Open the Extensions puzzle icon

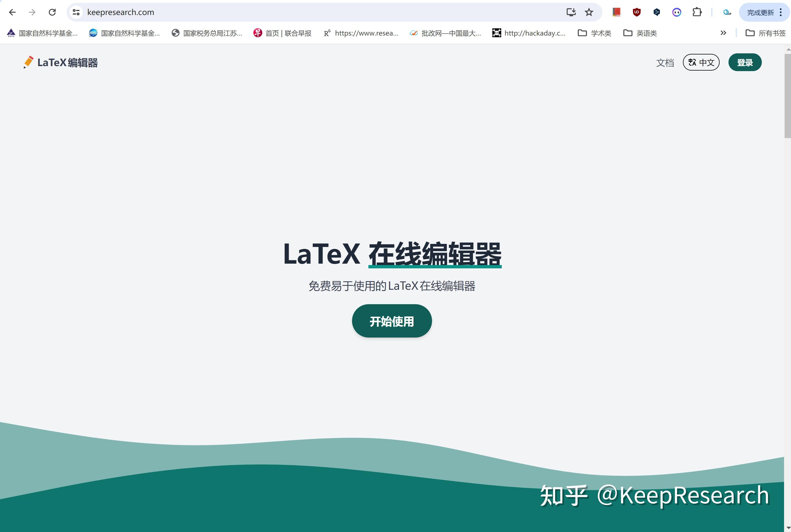[697, 12]
